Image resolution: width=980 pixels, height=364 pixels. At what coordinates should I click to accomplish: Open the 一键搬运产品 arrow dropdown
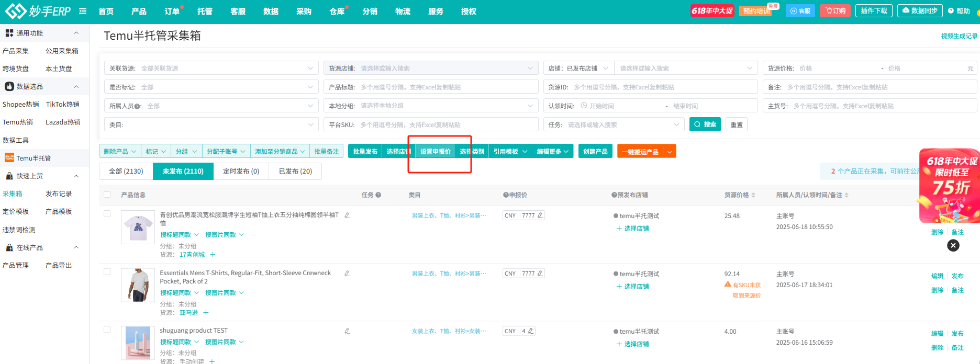pos(670,152)
